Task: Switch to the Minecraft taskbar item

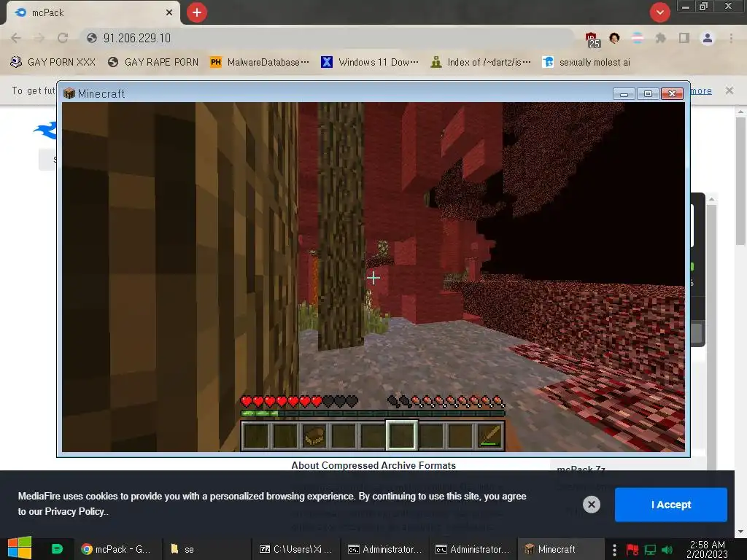Action: coord(560,549)
